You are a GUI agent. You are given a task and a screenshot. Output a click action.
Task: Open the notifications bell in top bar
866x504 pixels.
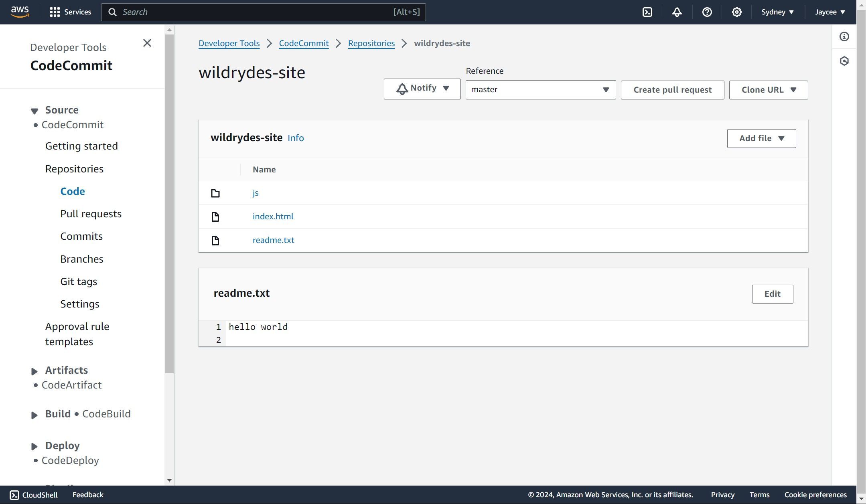pyautogui.click(x=677, y=12)
